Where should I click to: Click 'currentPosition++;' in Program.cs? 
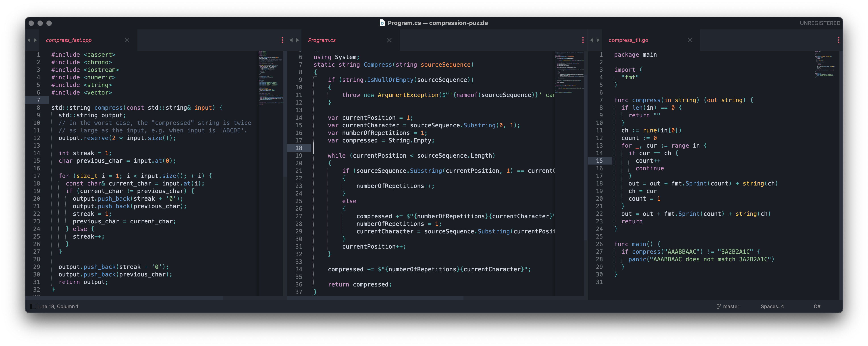[374, 246]
